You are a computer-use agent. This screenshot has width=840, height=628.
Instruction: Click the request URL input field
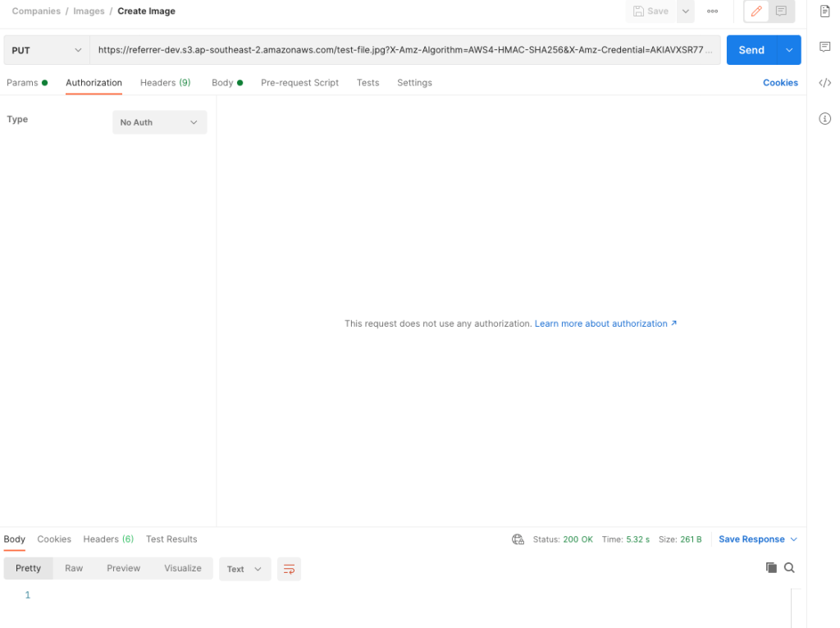(405, 50)
